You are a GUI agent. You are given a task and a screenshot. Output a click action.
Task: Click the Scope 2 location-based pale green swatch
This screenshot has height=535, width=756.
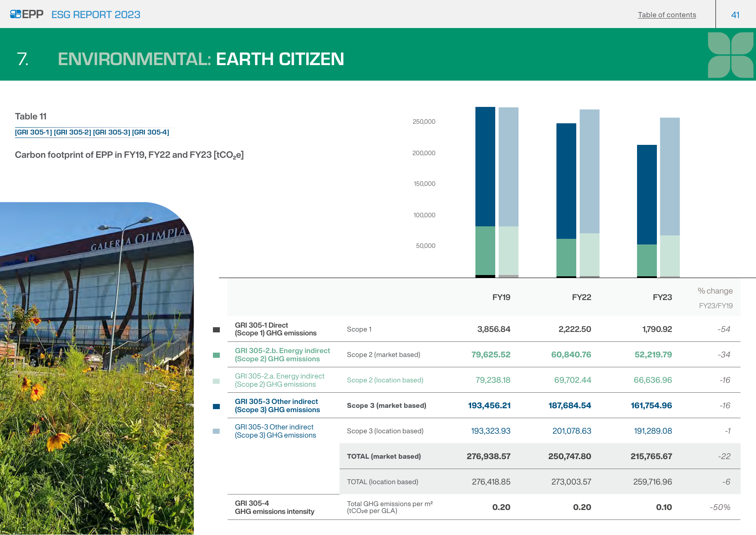pyautogui.click(x=216, y=381)
